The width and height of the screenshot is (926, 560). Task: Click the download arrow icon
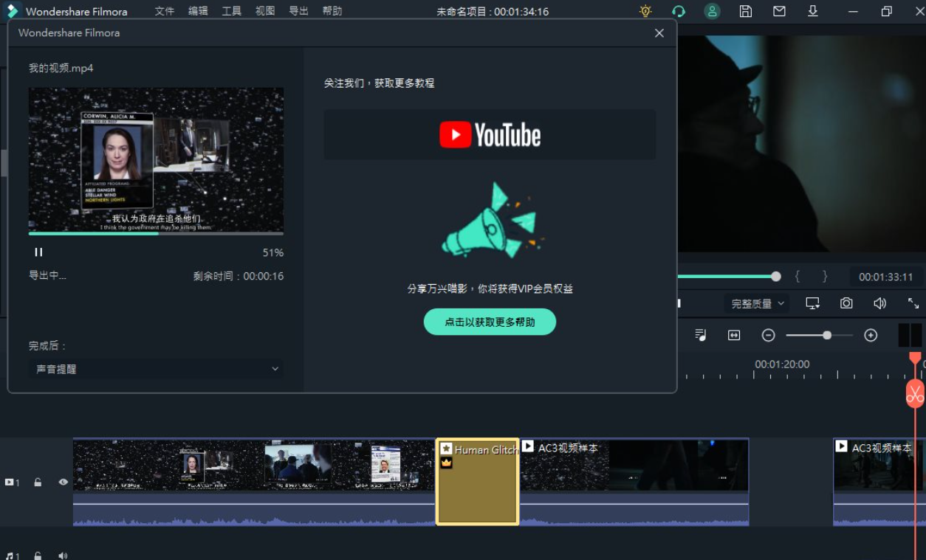point(813,11)
